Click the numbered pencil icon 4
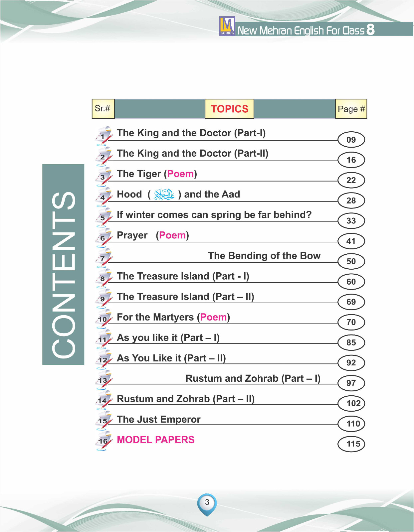Screen dimensions: 414x532 103,197
